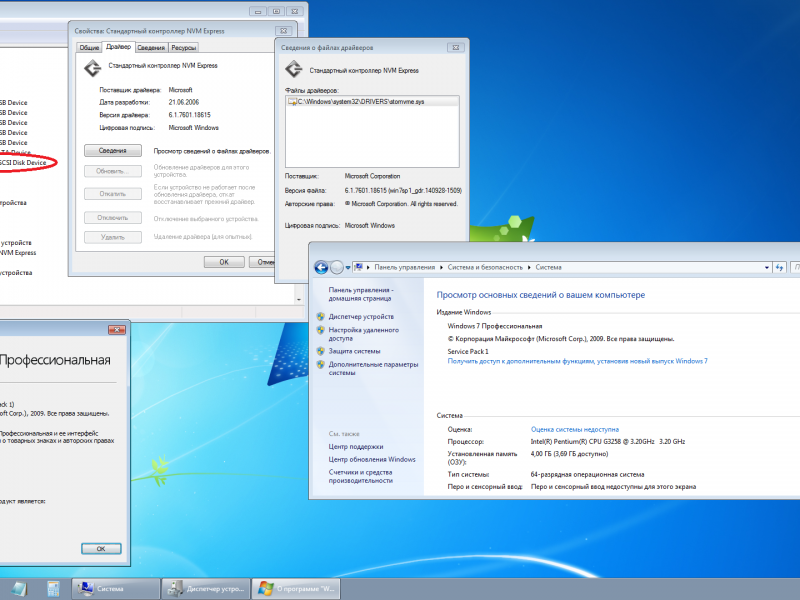Click device icon in driver file details window

pos(294,69)
